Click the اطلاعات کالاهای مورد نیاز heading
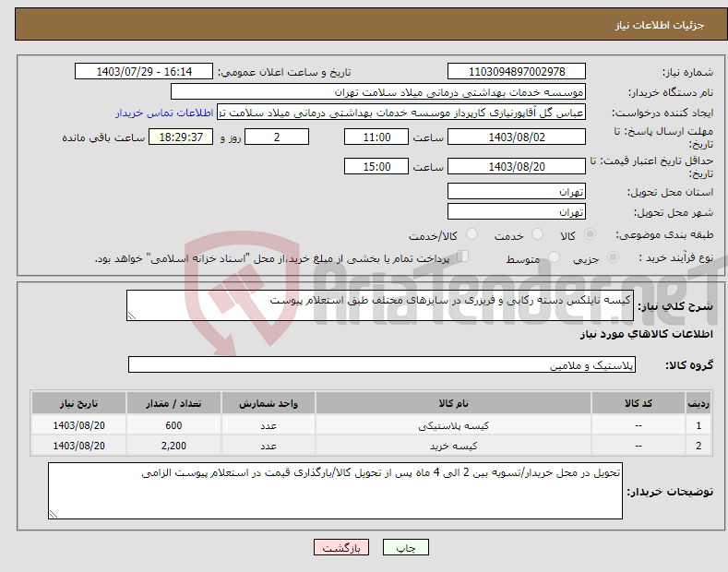Viewport: 728px width, 572px height. click(x=646, y=334)
